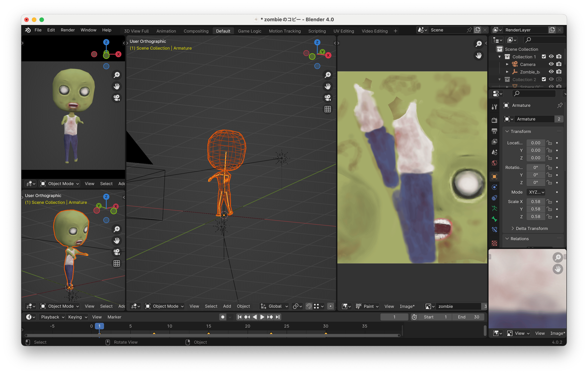Disable render visibility for Collection 1

tap(559, 56)
